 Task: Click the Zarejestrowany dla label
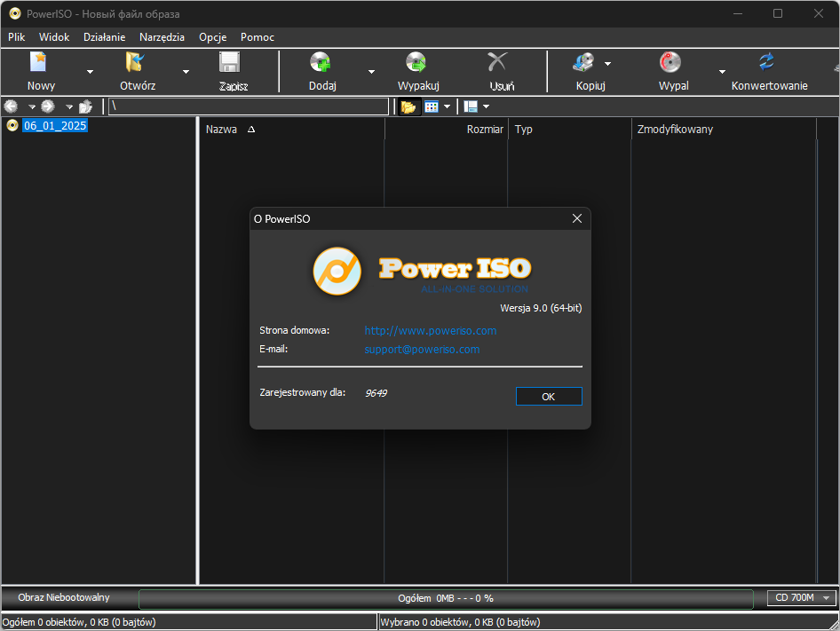click(302, 392)
